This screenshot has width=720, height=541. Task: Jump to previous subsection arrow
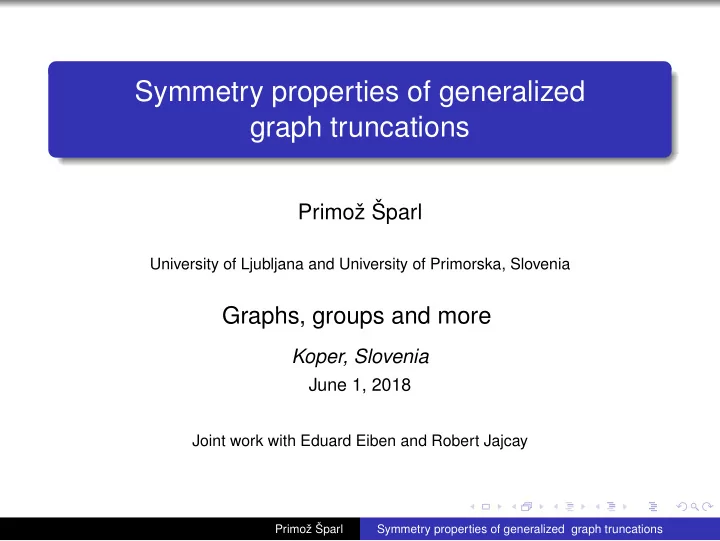556,507
